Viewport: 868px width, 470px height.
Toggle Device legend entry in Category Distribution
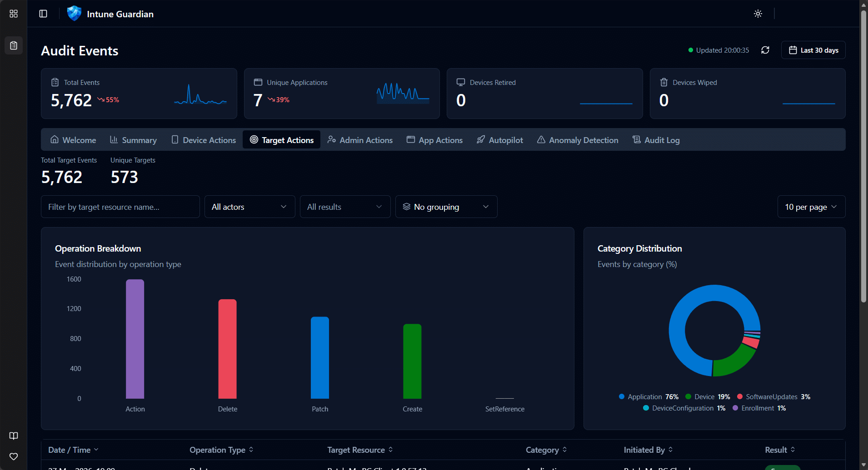(x=708, y=397)
